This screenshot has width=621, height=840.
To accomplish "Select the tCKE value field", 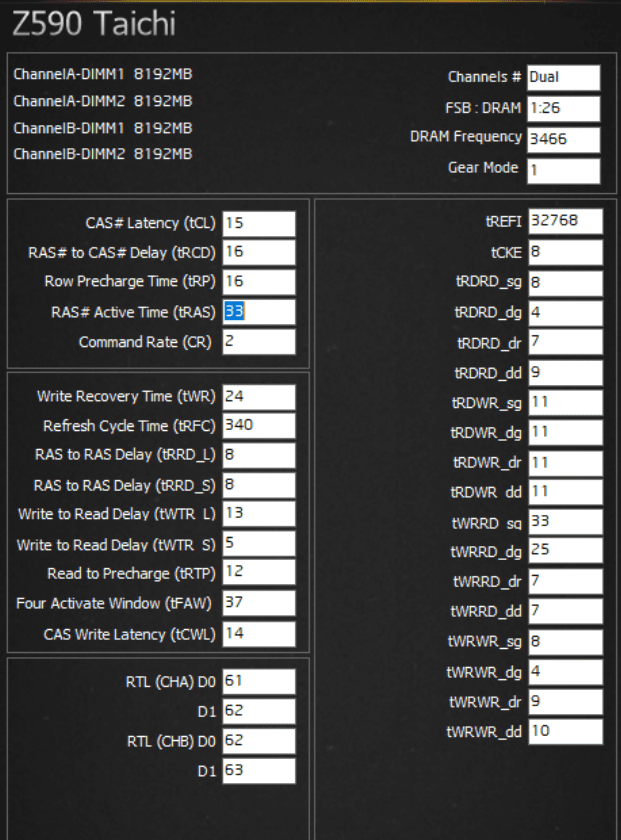I will point(566,252).
